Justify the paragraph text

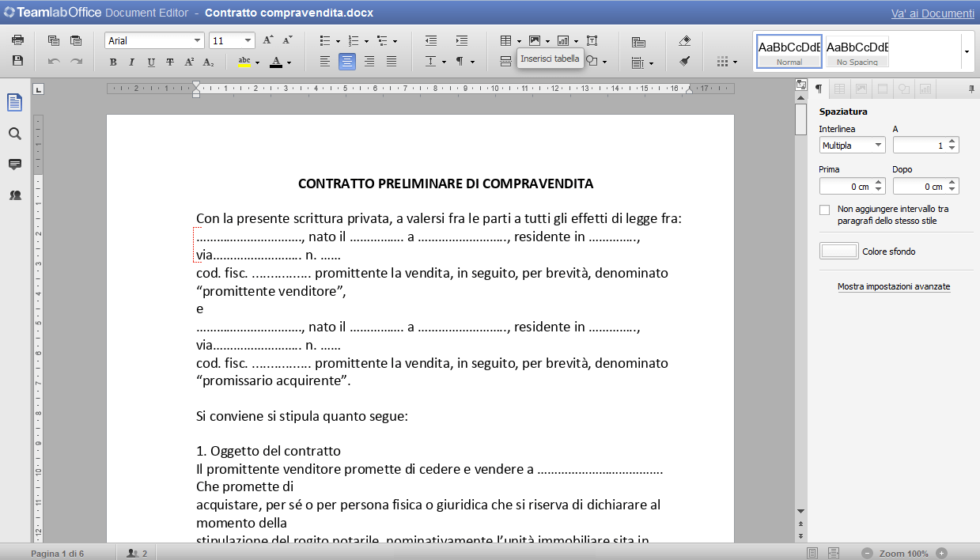(392, 61)
